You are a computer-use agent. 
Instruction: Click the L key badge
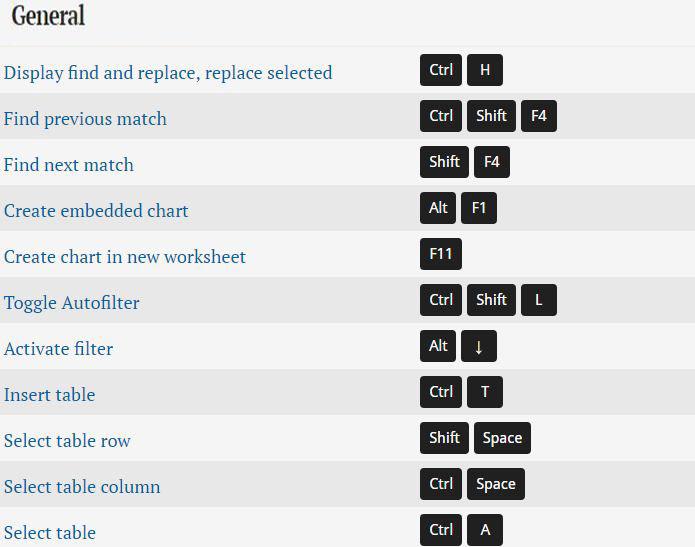(539, 300)
